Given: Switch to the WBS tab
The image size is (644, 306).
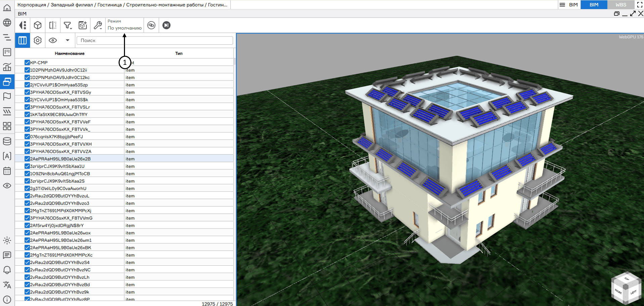Looking at the screenshot, I should click(x=620, y=5).
